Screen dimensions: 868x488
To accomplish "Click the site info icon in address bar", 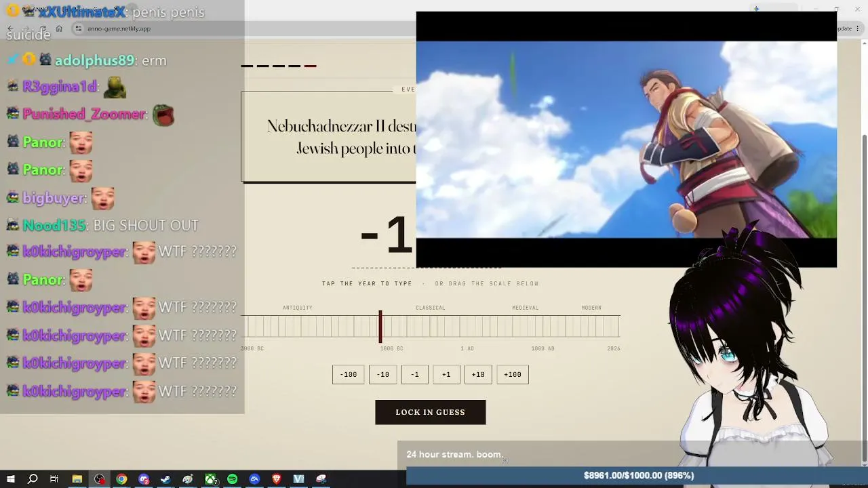I will [79, 28].
